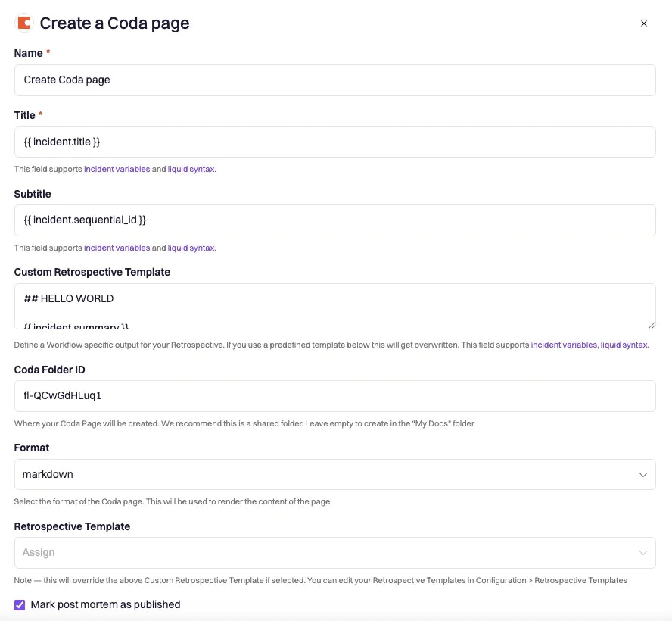Open the Format markdown dropdown
The image size is (672, 621).
pyautogui.click(x=334, y=474)
